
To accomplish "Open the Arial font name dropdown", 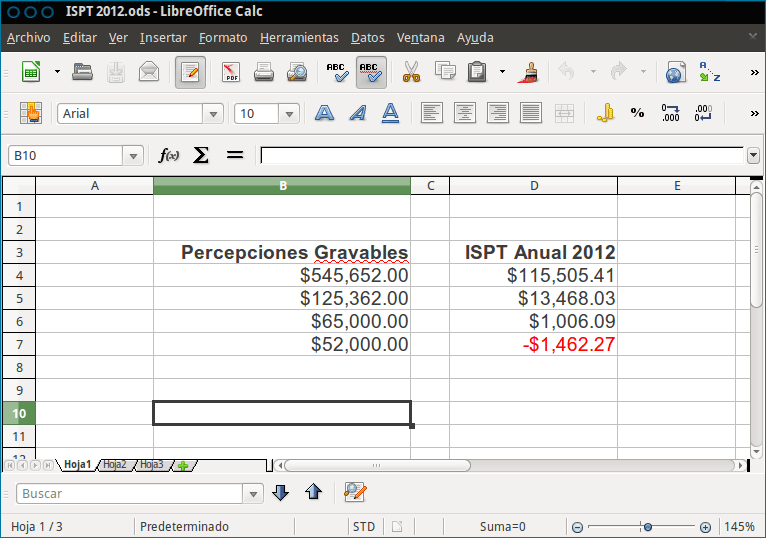I will 211,114.
